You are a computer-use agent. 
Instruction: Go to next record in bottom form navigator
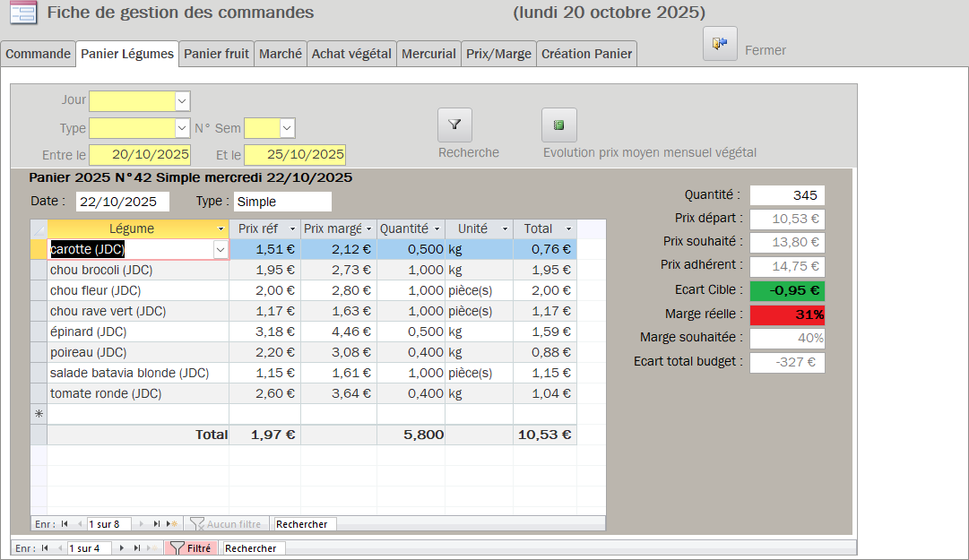click(x=122, y=548)
